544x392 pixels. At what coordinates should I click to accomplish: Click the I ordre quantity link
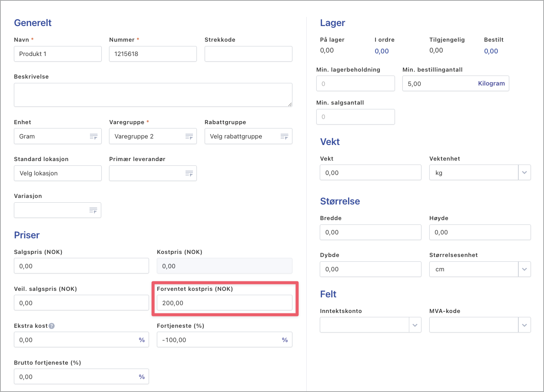pos(381,51)
